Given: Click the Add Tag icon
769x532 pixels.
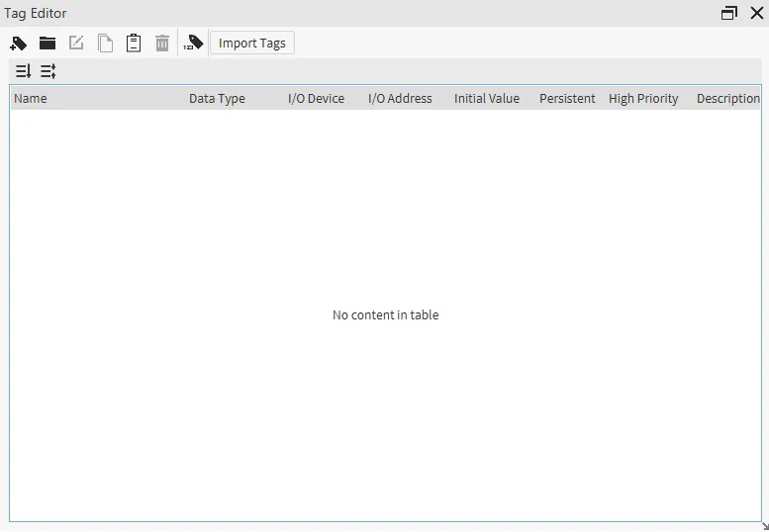Looking at the screenshot, I should pos(18,44).
